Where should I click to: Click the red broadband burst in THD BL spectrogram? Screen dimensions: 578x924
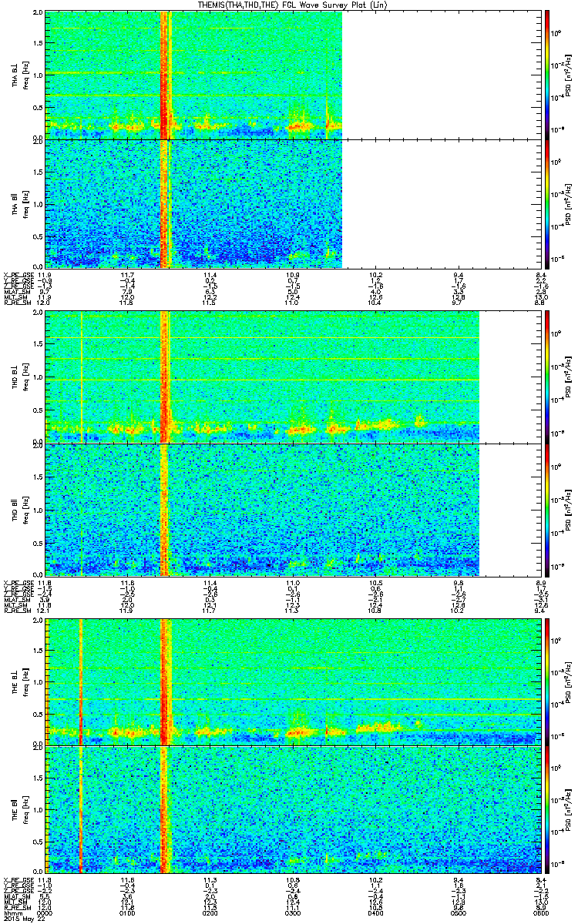click(x=163, y=377)
